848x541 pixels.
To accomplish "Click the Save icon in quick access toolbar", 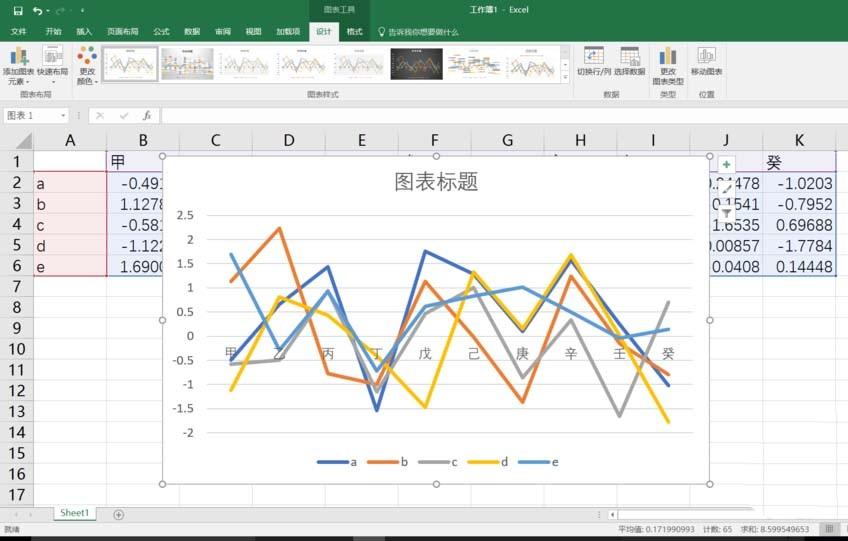I will (x=17, y=10).
